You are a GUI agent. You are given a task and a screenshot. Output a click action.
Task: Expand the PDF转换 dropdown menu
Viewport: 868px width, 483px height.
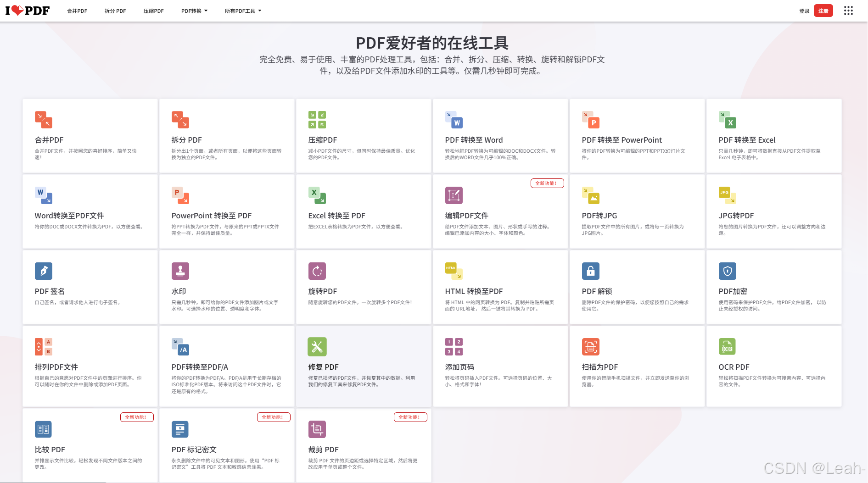194,11
